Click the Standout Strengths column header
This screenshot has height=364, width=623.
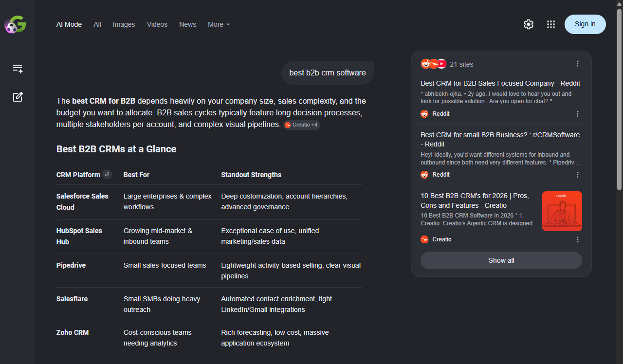coord(251,175)
